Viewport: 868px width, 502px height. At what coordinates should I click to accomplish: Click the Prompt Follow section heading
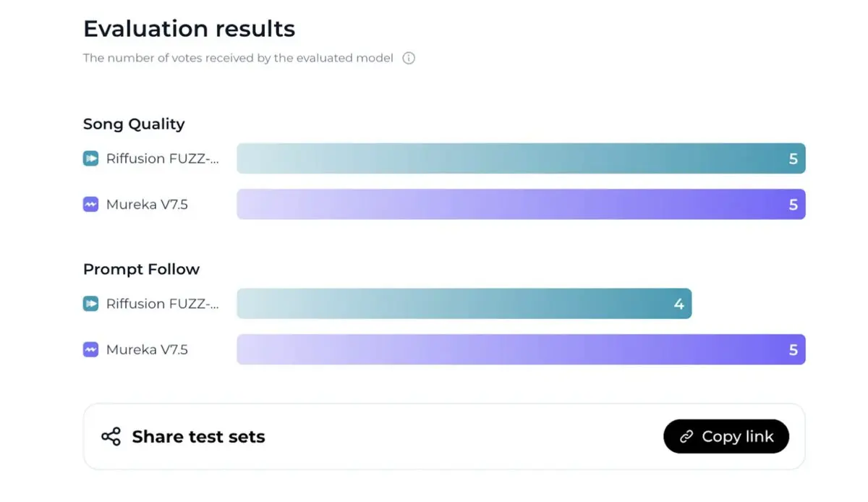coord(141,269)
